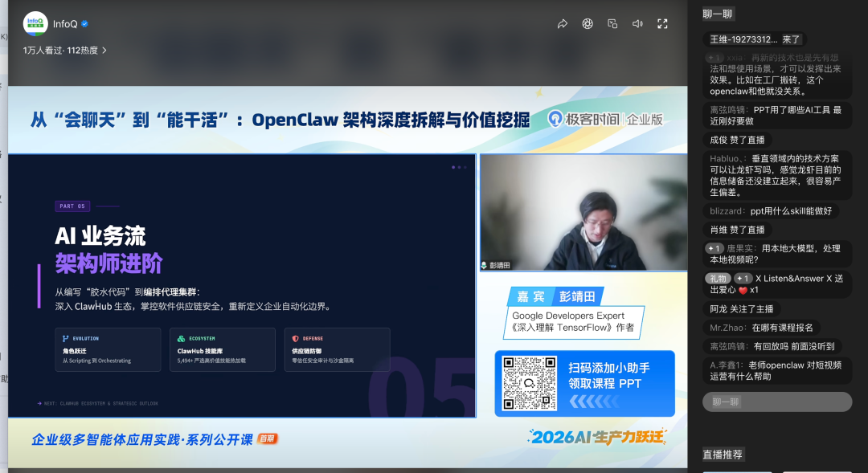Open the aperture-shaped player settings icon
Screen dimensions: 868x473
tap(588, 24)
